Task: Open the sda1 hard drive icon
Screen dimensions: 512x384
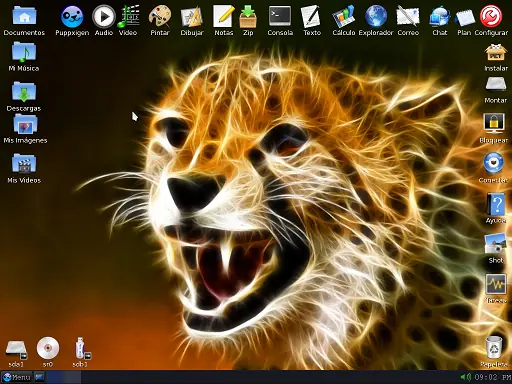Action: tap(16, 349)
